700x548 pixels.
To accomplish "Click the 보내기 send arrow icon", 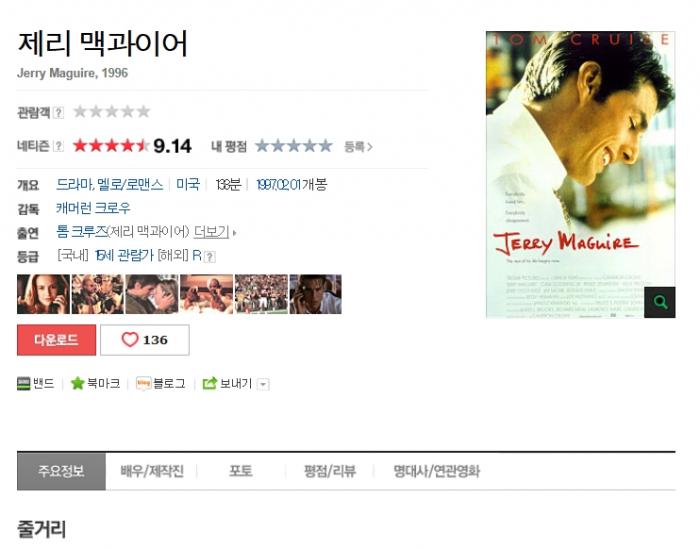I will tap(209, 383).
